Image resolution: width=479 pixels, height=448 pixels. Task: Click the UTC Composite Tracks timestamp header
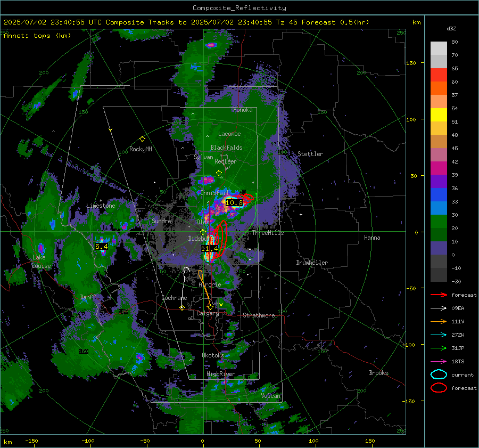pyautogui.click(x=186, y=22)
